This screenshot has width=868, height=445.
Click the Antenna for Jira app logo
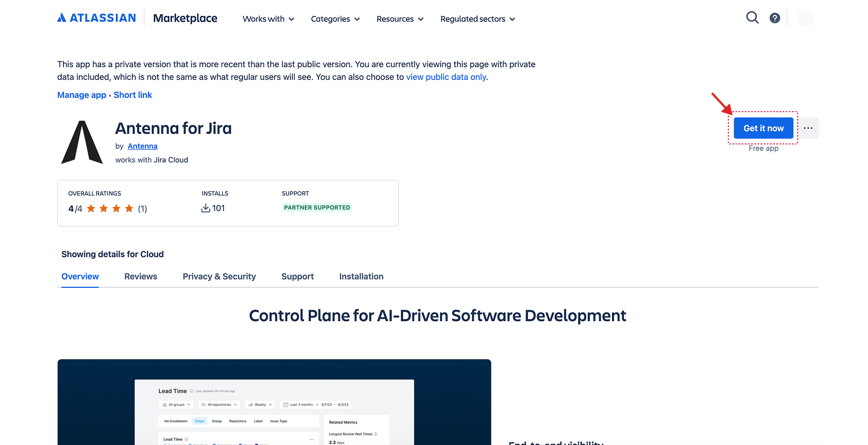82,142
